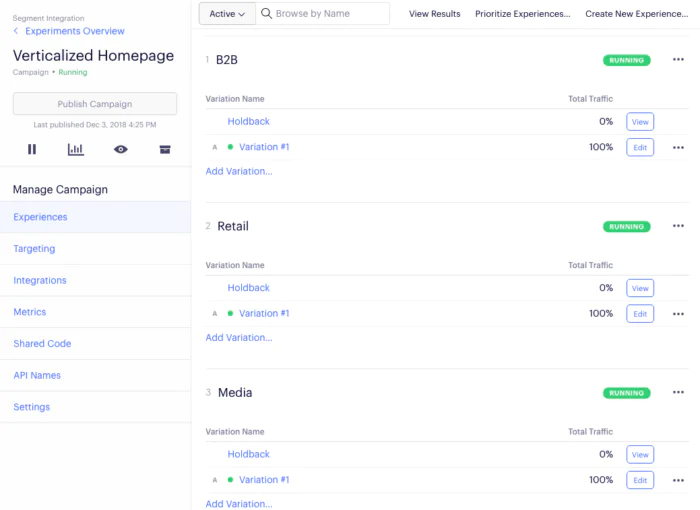The image size is (700, 510).
Task: Open options for B2B Variation #1 row
Action: pos(678,147)
